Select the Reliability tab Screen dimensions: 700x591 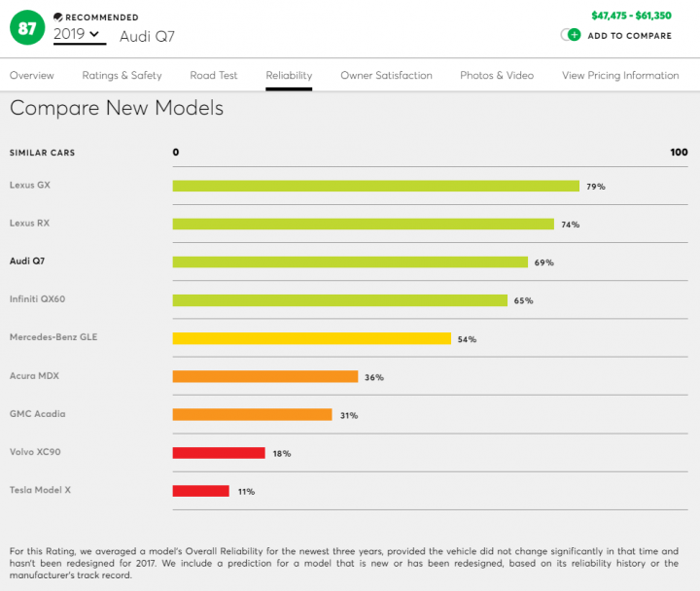(289, 76)
